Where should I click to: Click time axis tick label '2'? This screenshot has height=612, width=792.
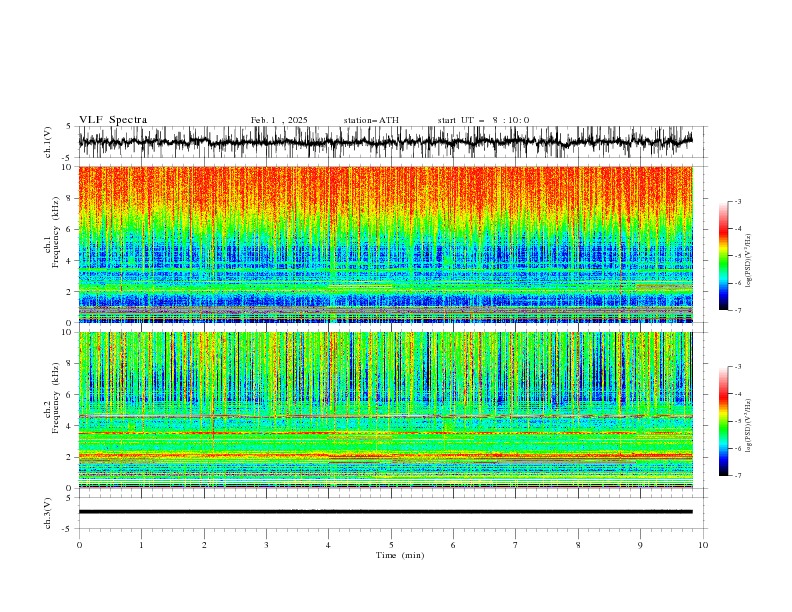tap(204, 545)
